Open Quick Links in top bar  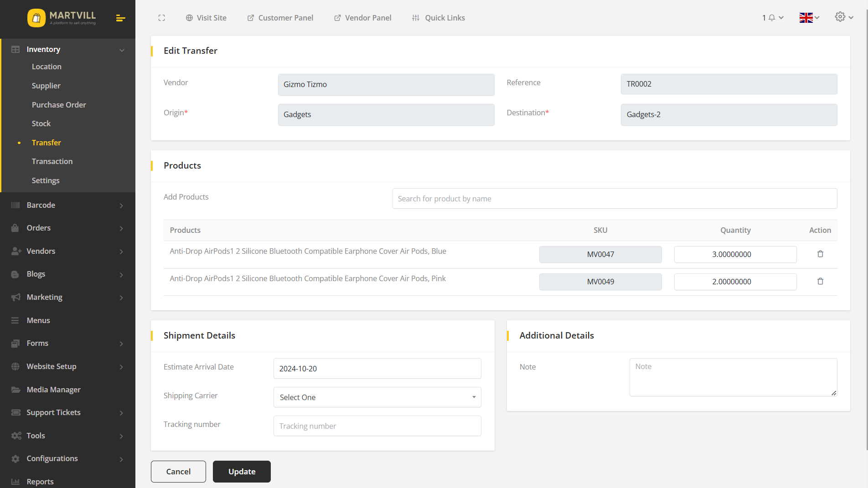coord(438,18)
